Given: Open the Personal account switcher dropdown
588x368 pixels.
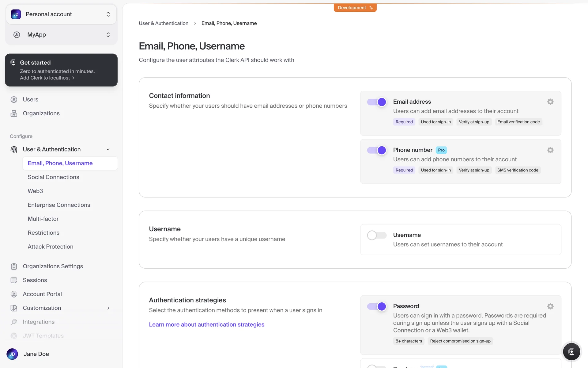Looking at the screenshot, I should [x=61, y=14].
